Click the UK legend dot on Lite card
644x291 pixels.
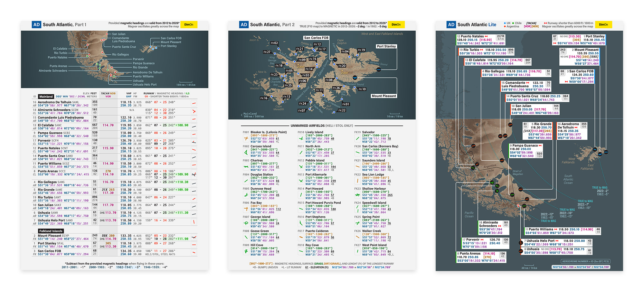pyautogui.click(x=505, y=23)
